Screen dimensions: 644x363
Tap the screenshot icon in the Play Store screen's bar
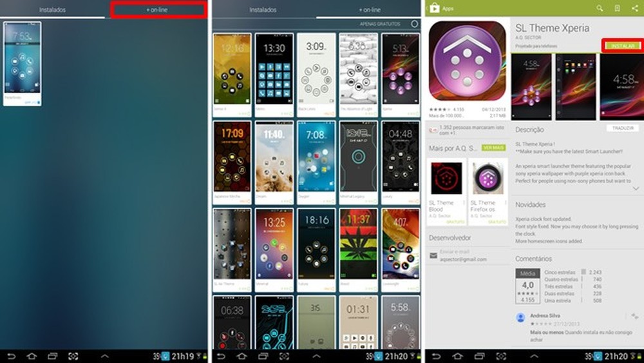(x=501, y=356)
